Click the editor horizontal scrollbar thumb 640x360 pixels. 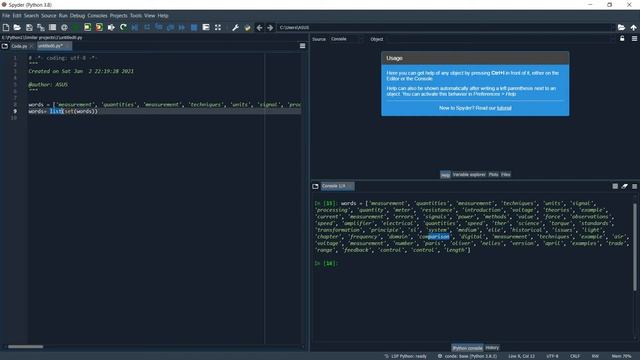tap(25, 347)
